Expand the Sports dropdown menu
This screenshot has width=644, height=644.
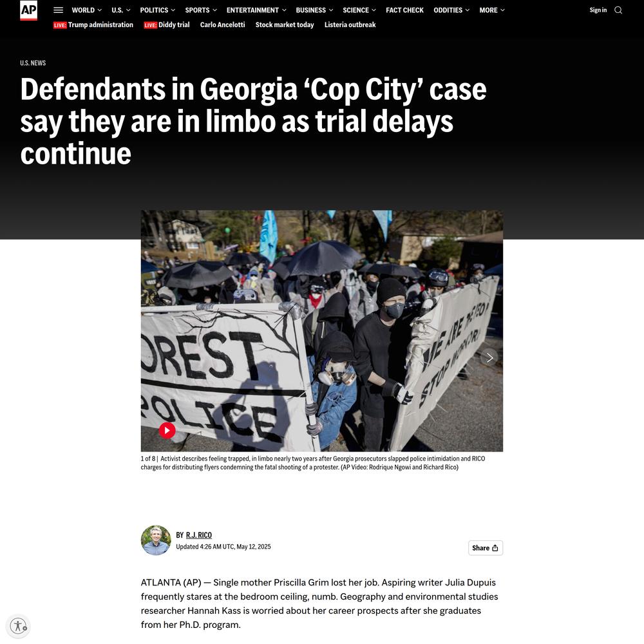click(201, 10)
